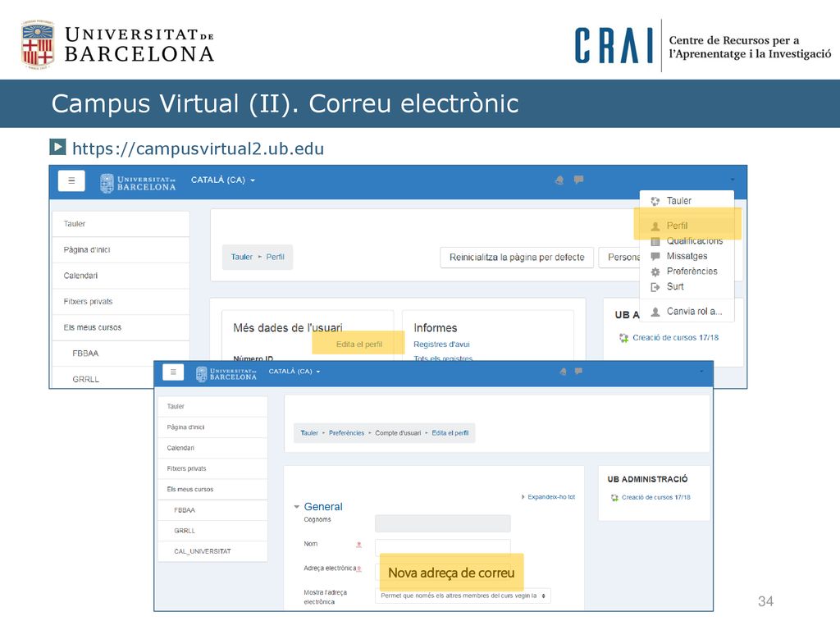Open the campusvirtual2.ub.edu URL

click(199, 148)
